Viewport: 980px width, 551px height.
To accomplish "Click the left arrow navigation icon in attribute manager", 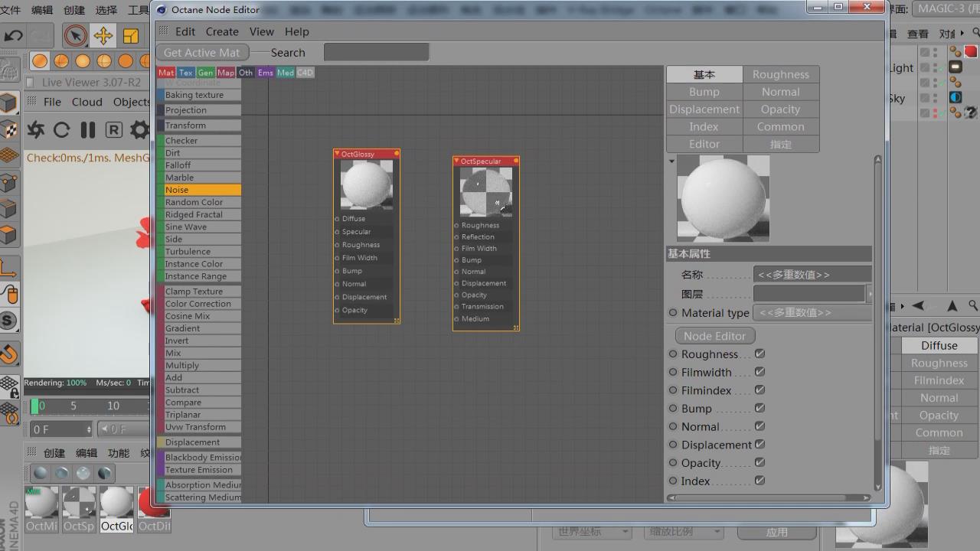I will 918,305.
